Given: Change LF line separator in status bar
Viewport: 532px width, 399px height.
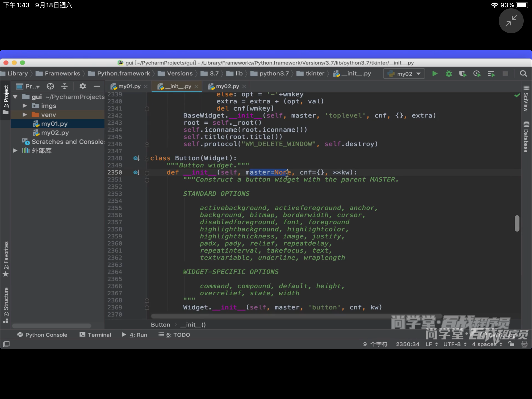Looking at the screenshot, I should [x=431, y=344].
